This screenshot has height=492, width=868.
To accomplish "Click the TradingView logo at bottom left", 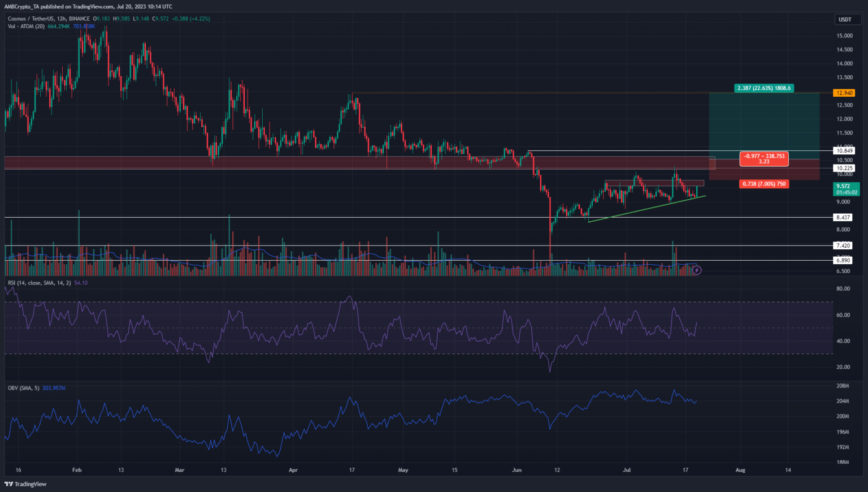I will [25, 484].
